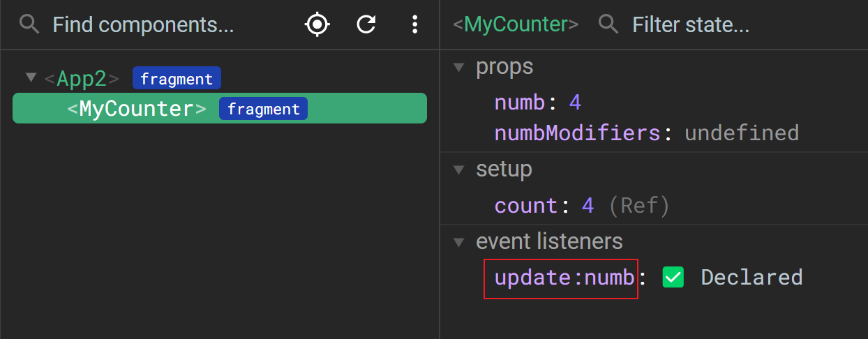Collapse the event listeners section
The height and width of the screenshot is (339, 868).
(x=458, y=242)
